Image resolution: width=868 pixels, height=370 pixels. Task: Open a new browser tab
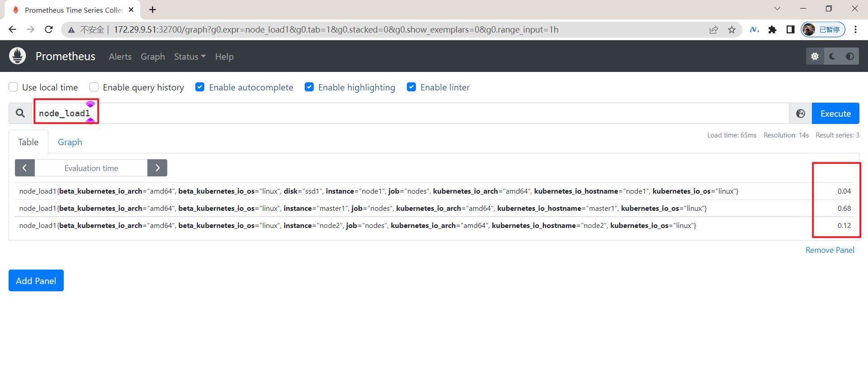pyautogui.click(x=153, y=9)
